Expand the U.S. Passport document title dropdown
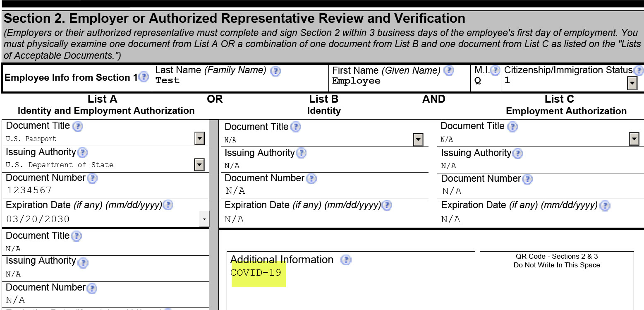 [200, 138]
